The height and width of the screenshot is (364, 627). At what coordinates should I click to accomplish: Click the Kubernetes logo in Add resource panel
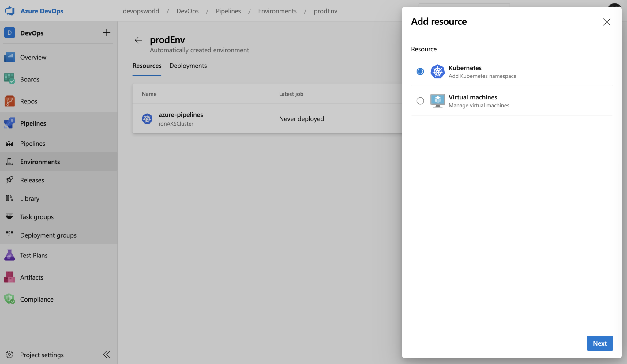437,72
